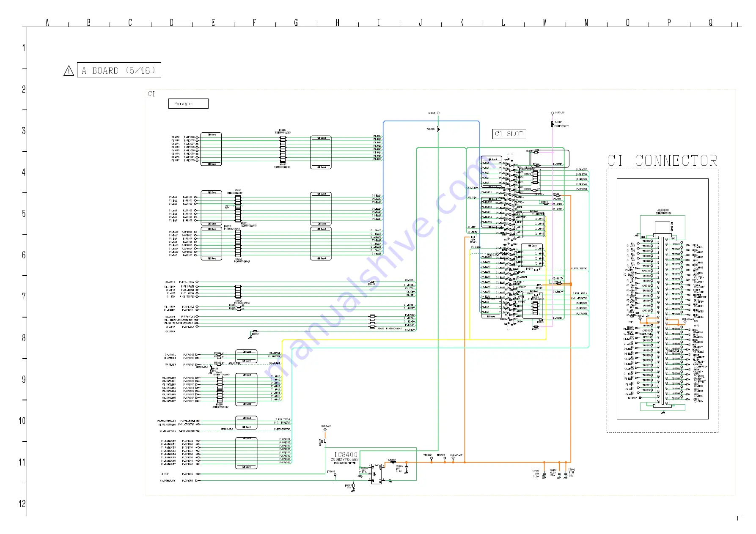Click the IC8400 reference label
The width and height of the screenshot is (756, 534).
346,455
